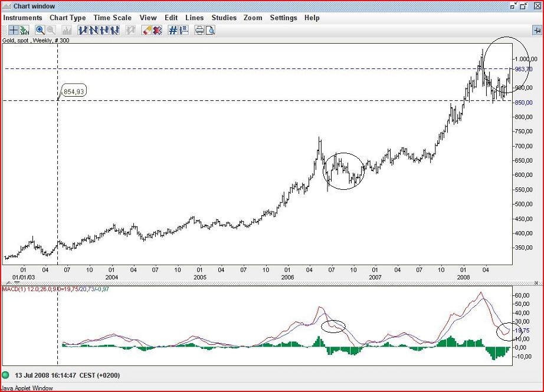Iconify the Chart window with the small-square button
Viewport: 544px width, 392px height.
(514, 6)
